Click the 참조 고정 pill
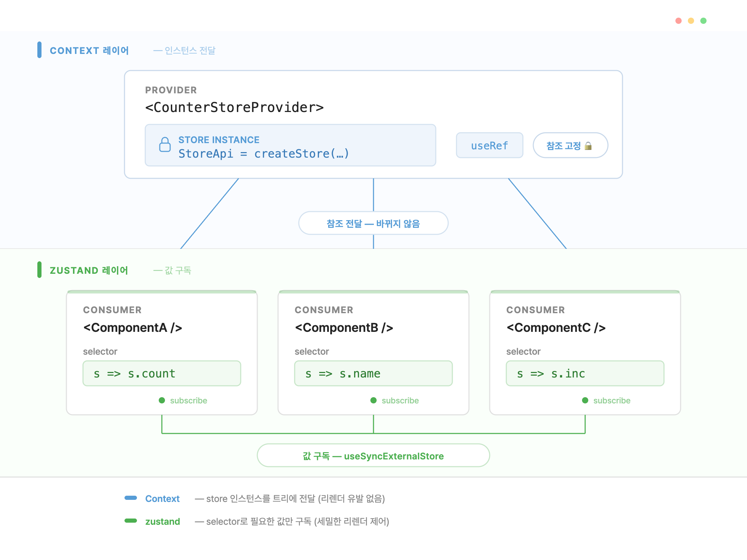The height and width of the screenshot is (560, 747). click(570, 146)
